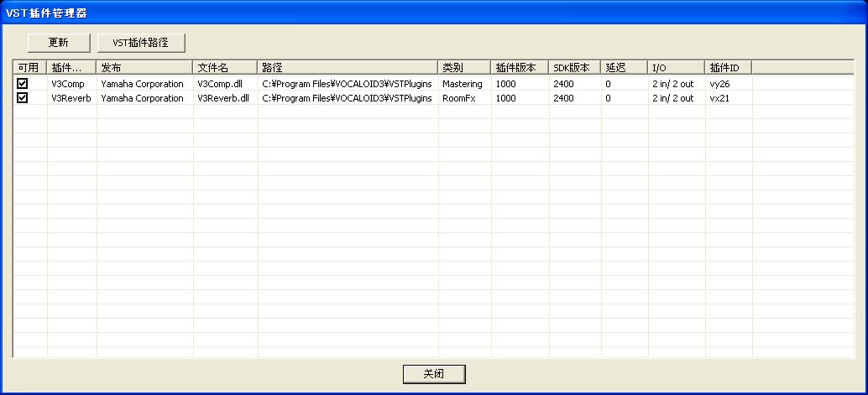The image size is (868, 395).
Task: Click latency value 0 in V3Reverb row
Action: [x=609, y=98]
